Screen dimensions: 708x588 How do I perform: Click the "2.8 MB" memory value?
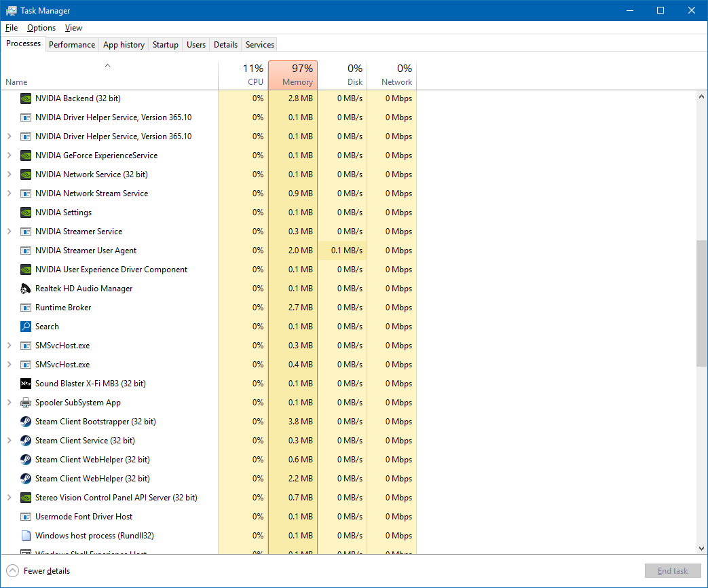coord(301,98)
